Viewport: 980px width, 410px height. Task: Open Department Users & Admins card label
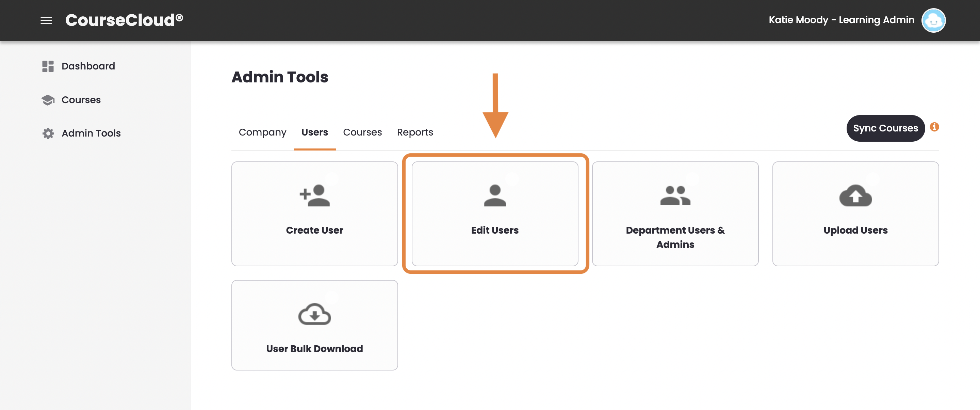(675, 237)
